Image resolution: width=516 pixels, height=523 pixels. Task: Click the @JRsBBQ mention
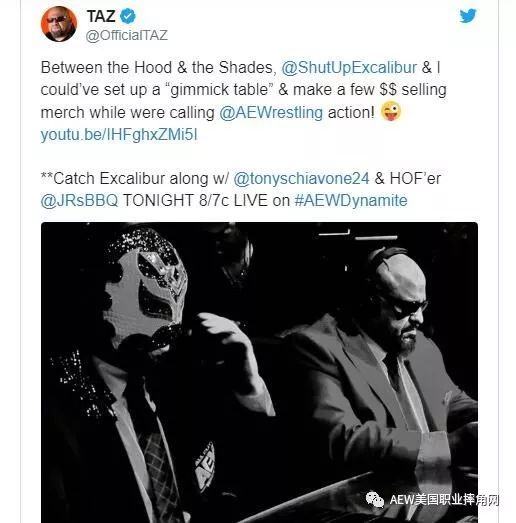[79, 200]
